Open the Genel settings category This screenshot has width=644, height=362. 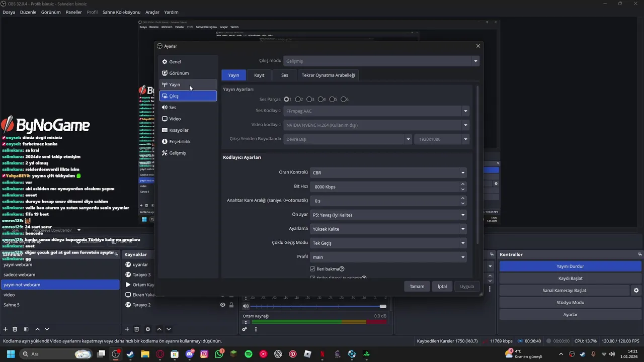coord(188,62)
